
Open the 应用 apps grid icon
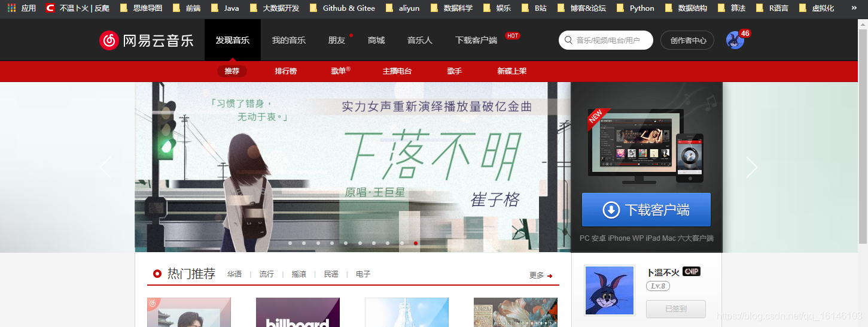point(11,8)
